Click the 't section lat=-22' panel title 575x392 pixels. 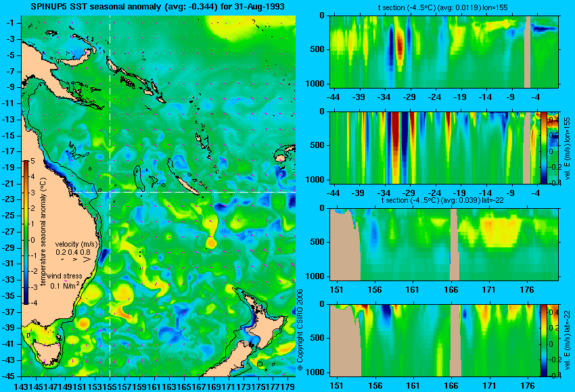click(442, 200)
